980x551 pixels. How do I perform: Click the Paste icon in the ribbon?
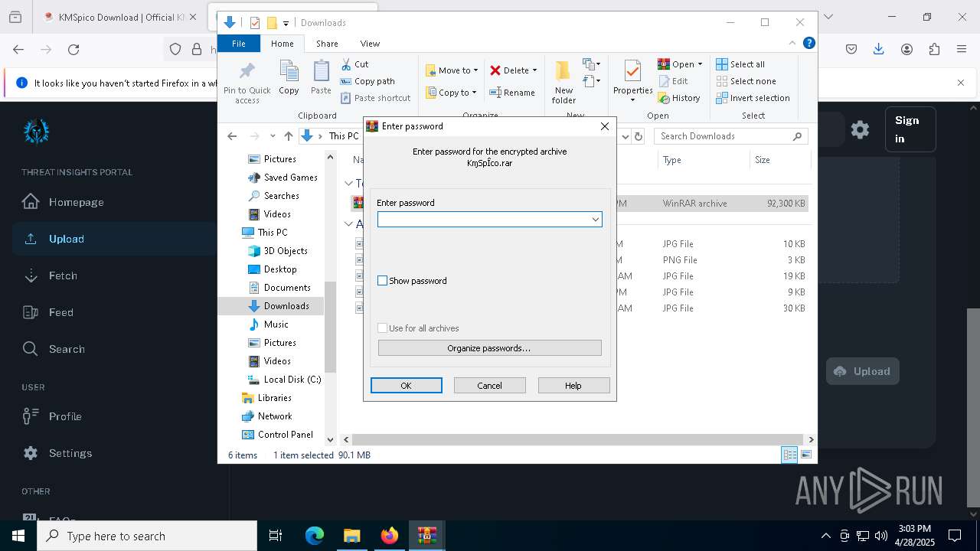coord(321,72)
